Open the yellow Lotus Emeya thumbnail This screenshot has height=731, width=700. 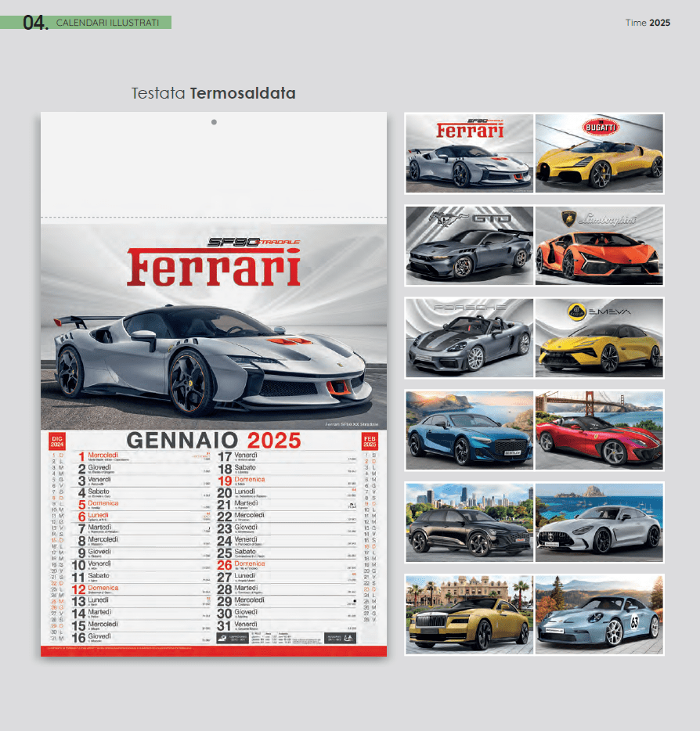coord(599,338)
